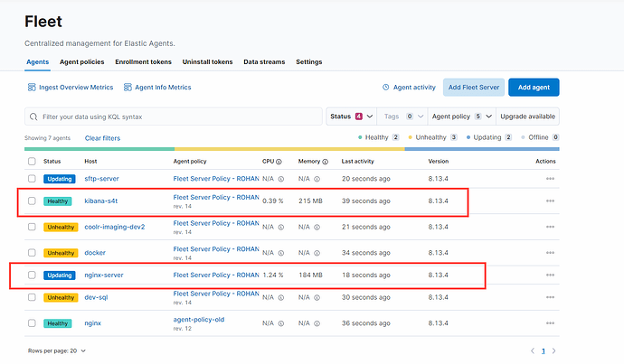
Task: Expand the Status filter dropdown
Action: coord(349,117)
